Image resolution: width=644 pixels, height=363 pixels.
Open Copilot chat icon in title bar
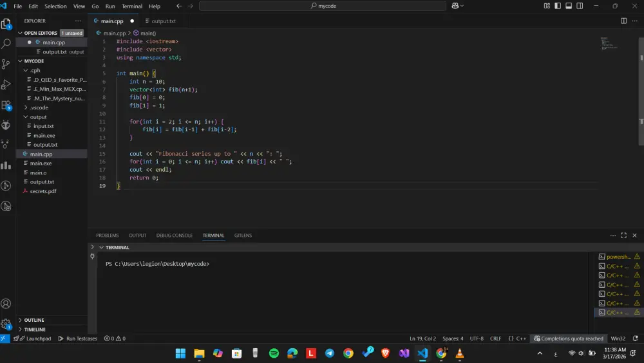[455, 6]
